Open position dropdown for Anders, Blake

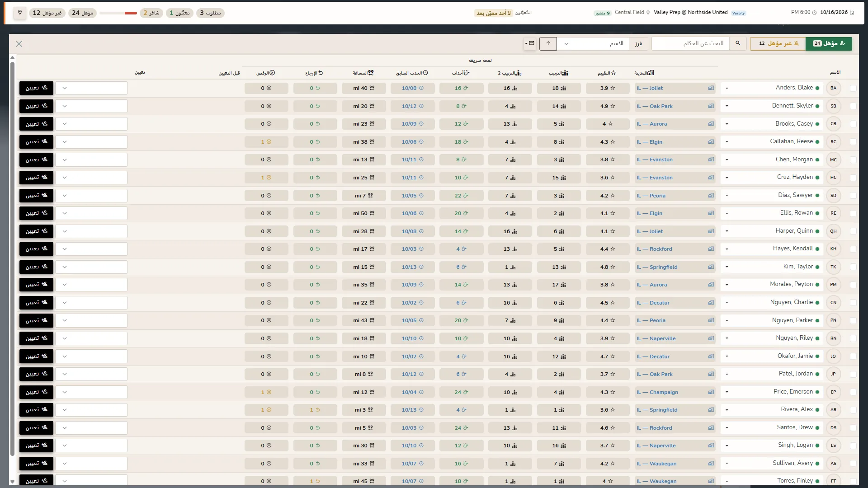pyautogui.click(x=91, y=88)
